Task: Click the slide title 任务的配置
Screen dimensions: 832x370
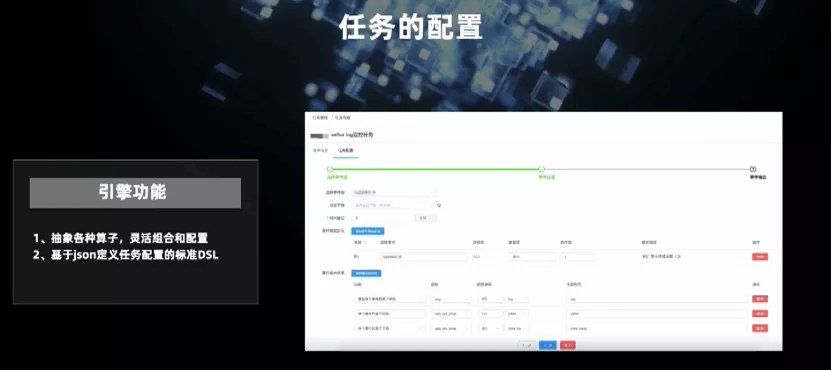Action: point(411,27)
